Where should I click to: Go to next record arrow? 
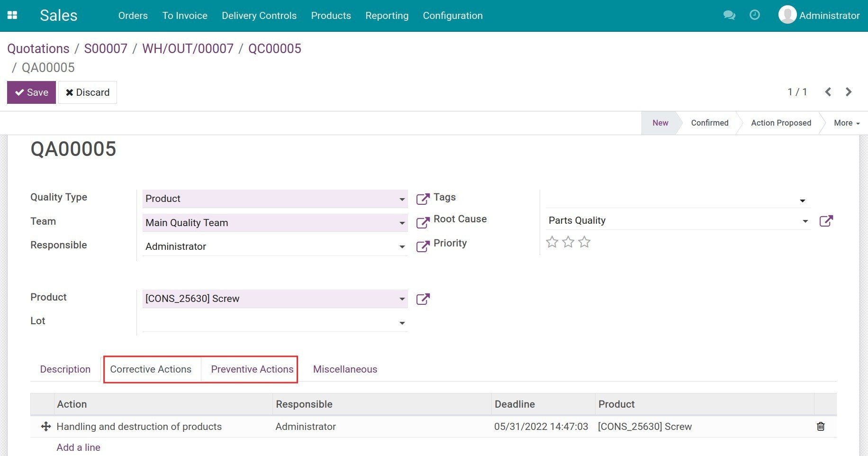coord(849,92)
